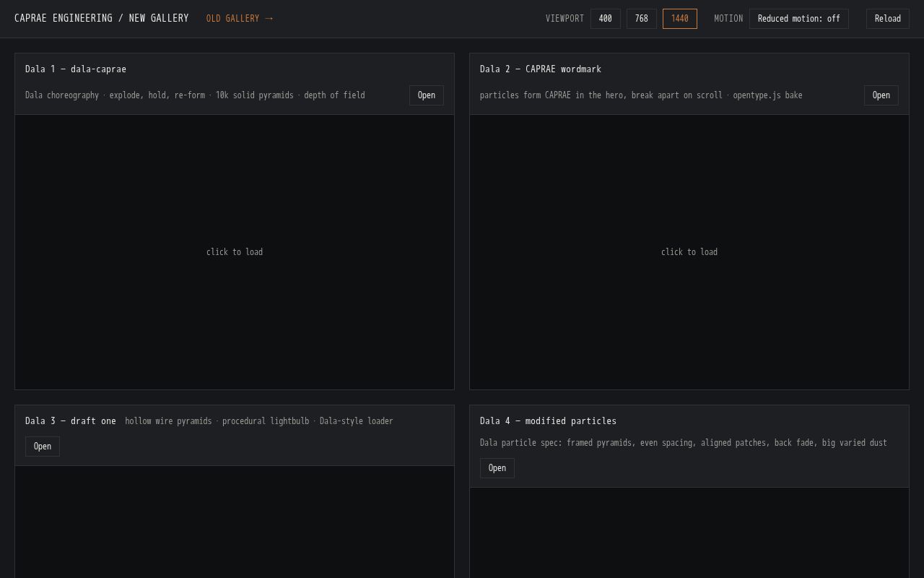Click the Dala 3 – draft one title

71,421
